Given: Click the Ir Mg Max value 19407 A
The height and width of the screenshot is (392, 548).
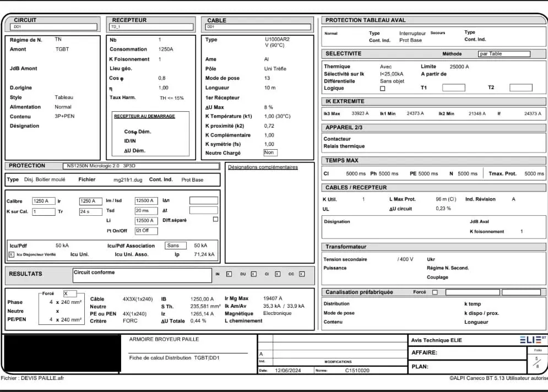Looking at the screenshot, I should click(273, 298).
